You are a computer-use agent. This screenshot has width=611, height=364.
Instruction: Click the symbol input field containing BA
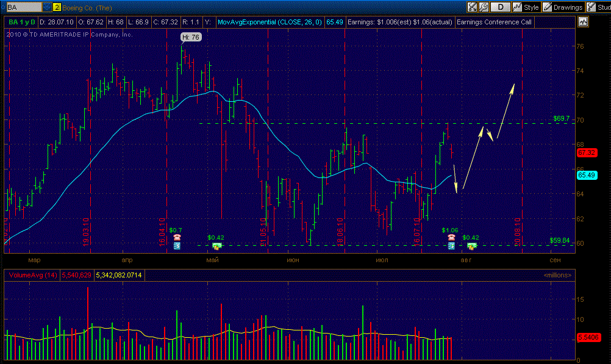24,7
